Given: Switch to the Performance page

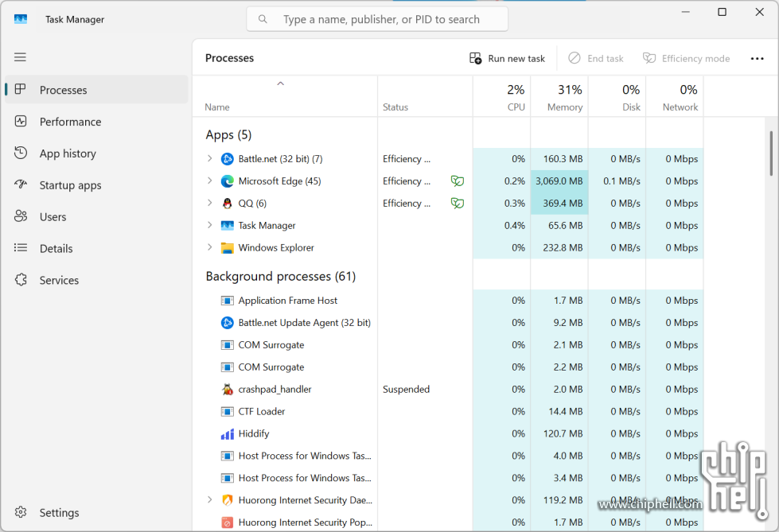Looking at the screenshot, I should tap(96, 122).
